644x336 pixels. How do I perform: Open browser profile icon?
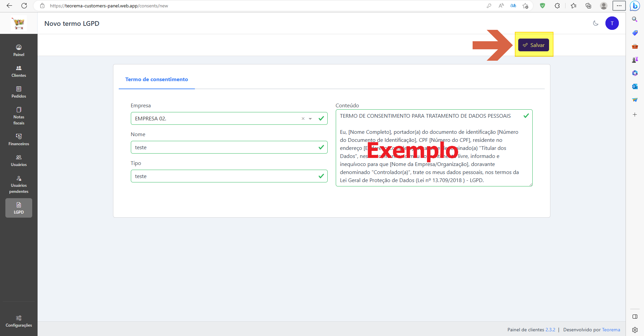coord(603,6)
